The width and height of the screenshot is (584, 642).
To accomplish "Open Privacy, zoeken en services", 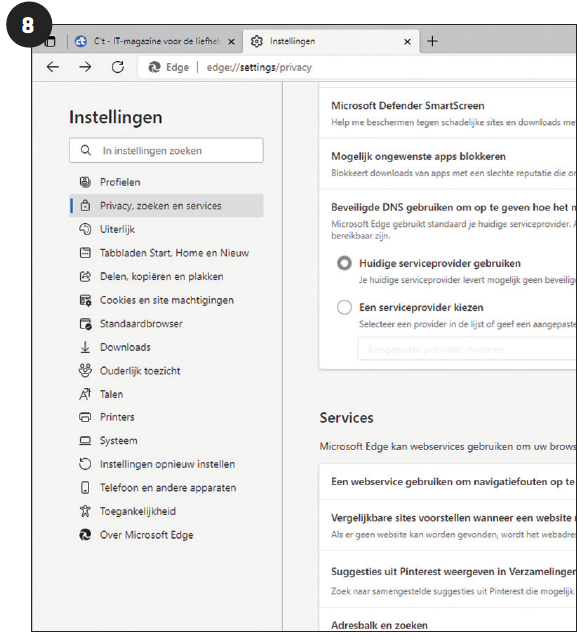I will [166, 206].
